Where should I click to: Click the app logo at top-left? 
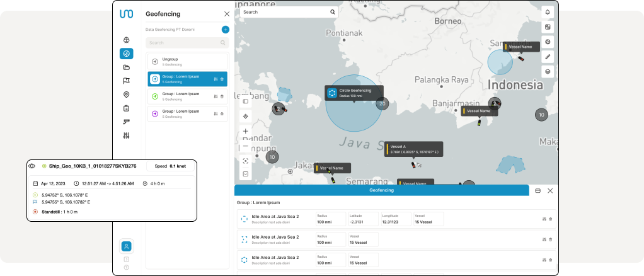(x=127, y=14)
